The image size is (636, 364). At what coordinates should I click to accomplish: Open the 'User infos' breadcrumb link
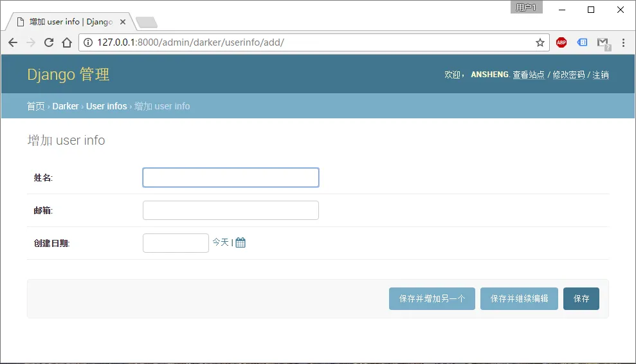click(x=107, y=106)
